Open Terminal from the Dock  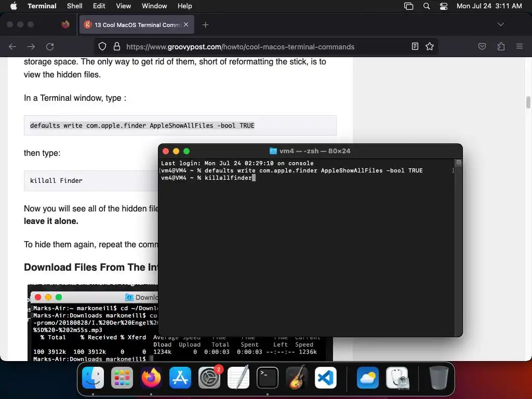click(x=268, y=378)
